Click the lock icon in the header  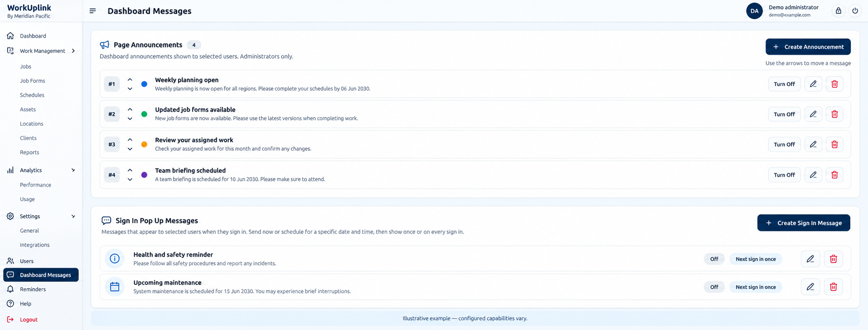click(x=838, y=11)
